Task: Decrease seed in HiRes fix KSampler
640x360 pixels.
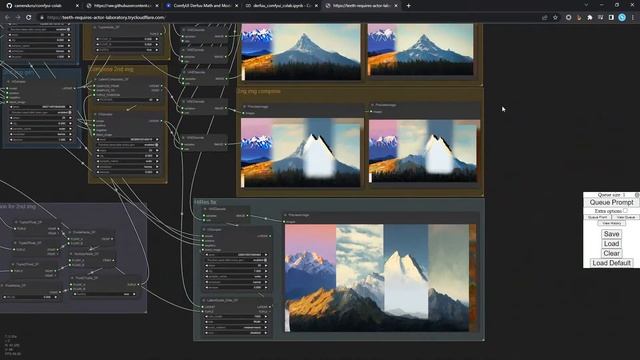Action: pos(207,254)
